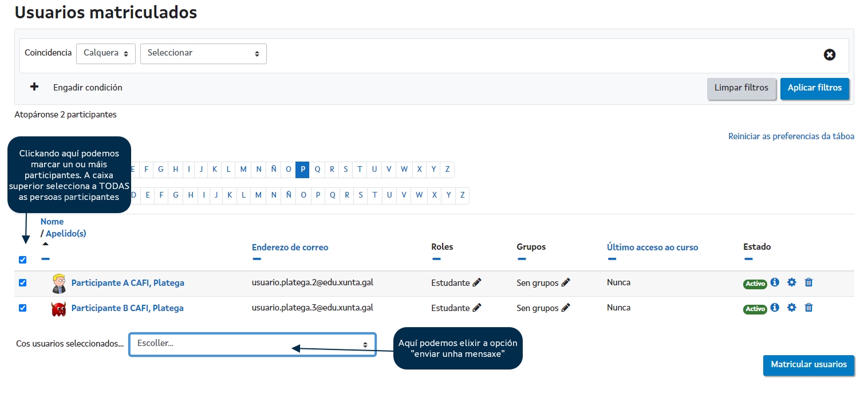Click the remove filter X icon
Viewport: 868px width, 397px height.
(829, 54)
